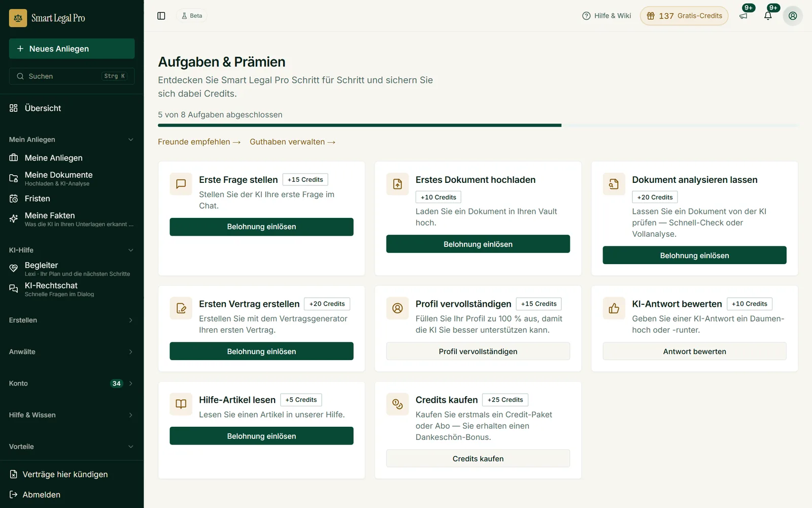
Task: Expand the Erstellen section
Action: point(72,320)
